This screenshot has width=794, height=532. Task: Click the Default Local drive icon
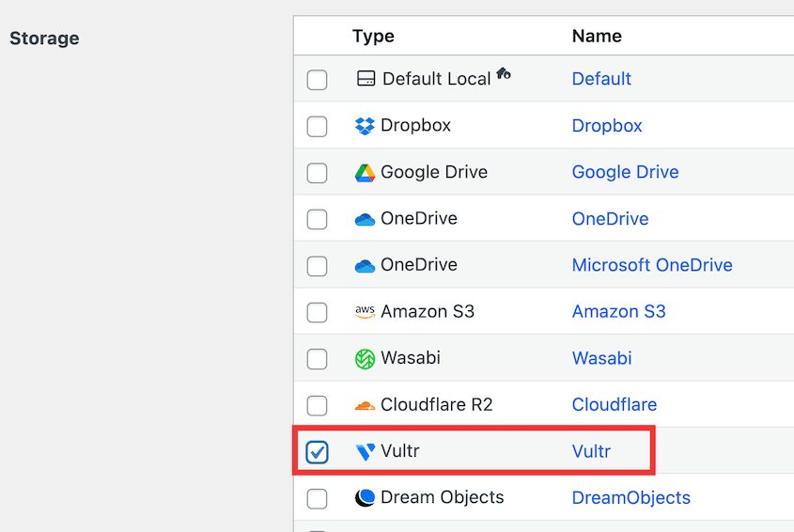click(366, 79)
